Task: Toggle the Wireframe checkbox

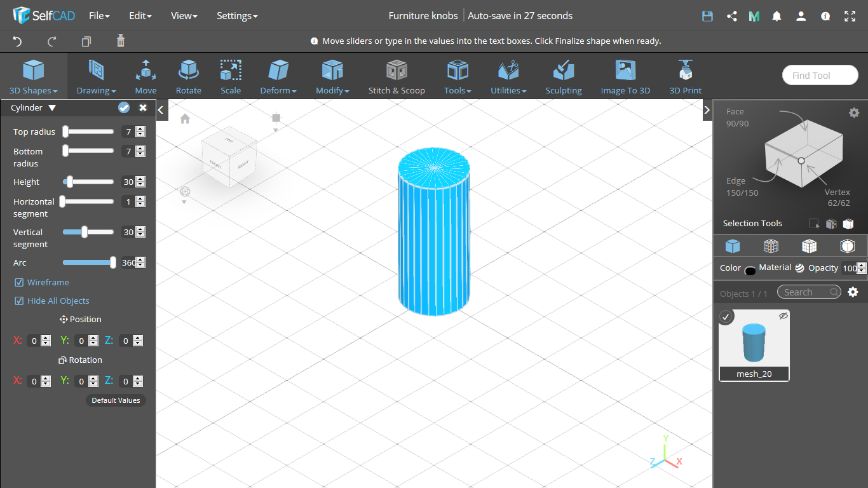Action: pyautogui.click(x=19, y=282)
